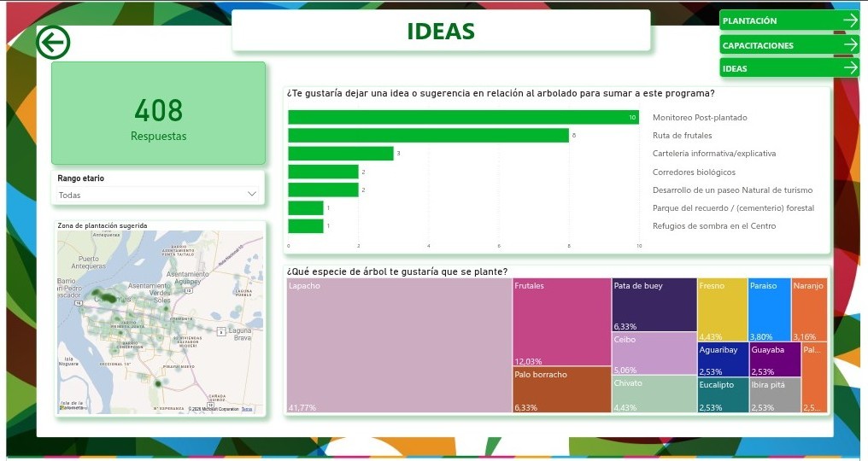Open the Terms link on map
Viewport: 868px width, 461px height.
pyautogui.click(x=247, y=409)
